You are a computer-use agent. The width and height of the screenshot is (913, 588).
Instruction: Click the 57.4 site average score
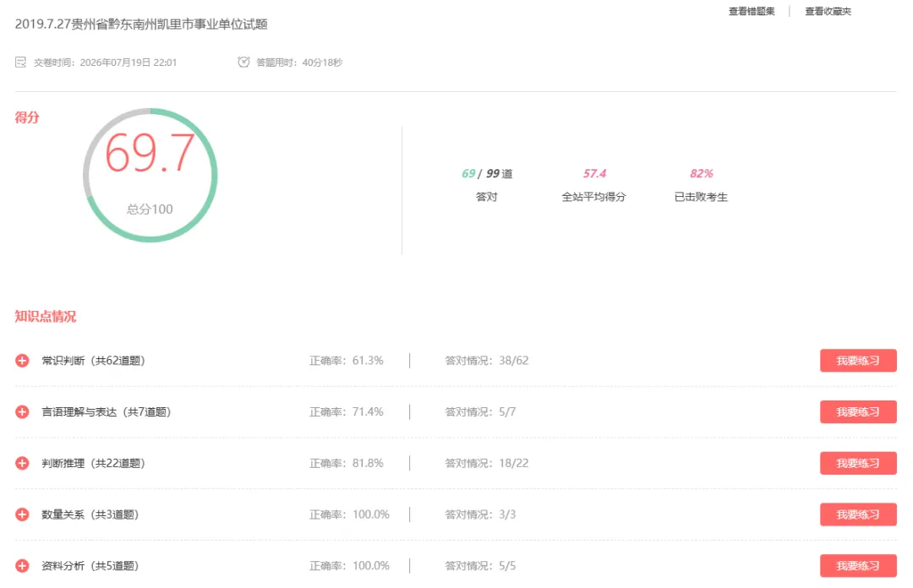594,173
